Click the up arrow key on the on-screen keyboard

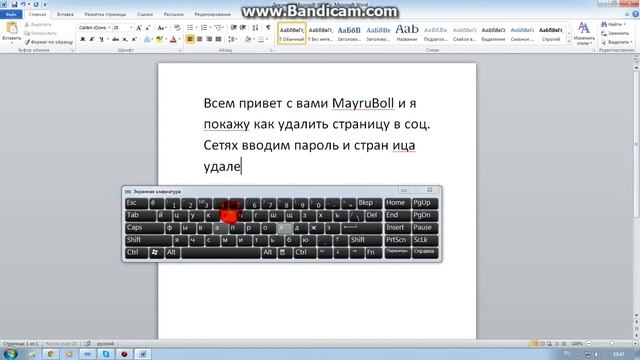tap(340, 240)
